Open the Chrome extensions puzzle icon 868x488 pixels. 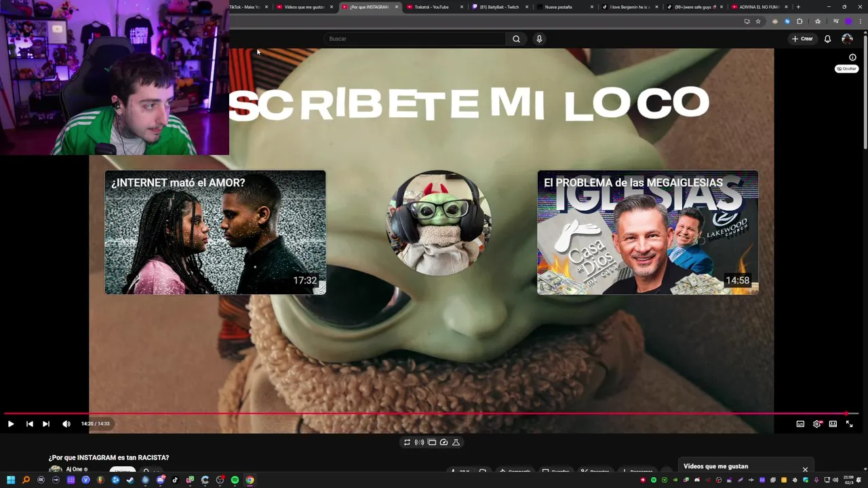click(800, 21)
